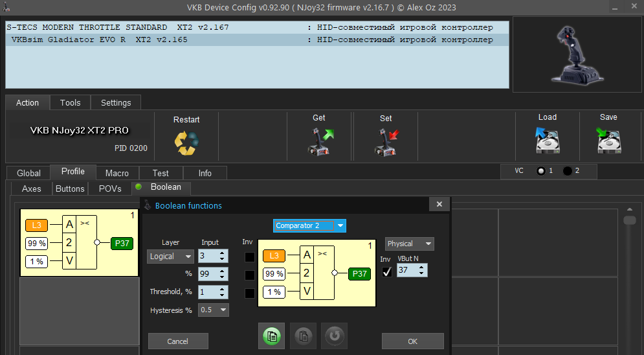644x355 pixels.
Task: Open the Axes sub-tab
Action: pyautogui.click(x=32, y=189)
